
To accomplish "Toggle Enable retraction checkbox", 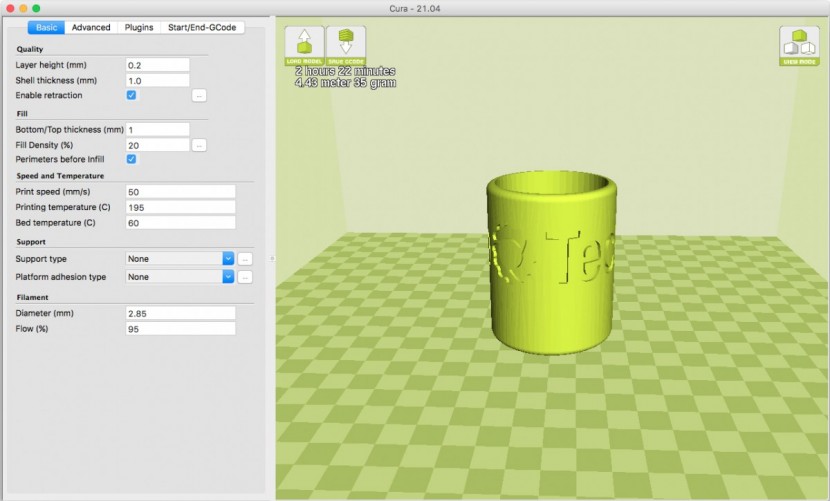I will click(131, 95).
